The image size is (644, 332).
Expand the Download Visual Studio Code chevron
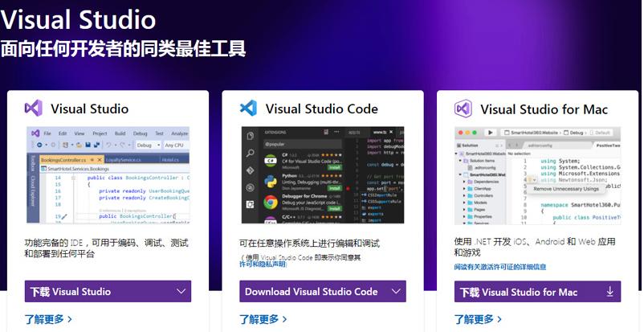(x=396, y=291)
